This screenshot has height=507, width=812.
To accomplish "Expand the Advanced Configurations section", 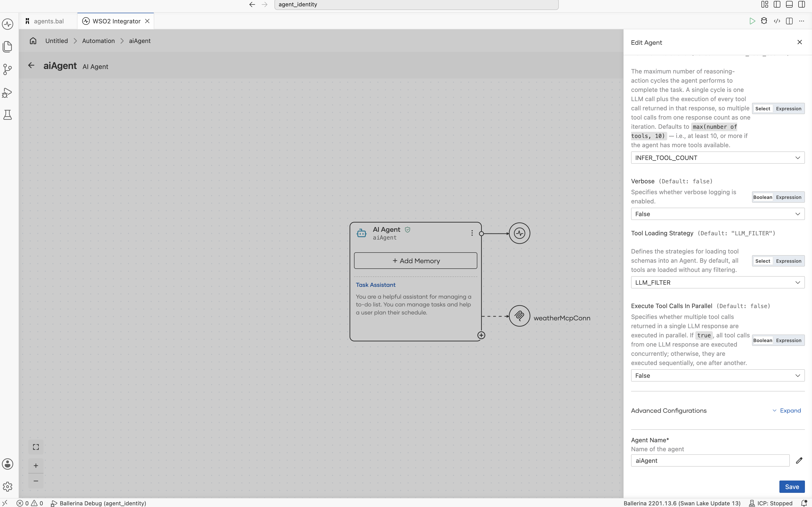I will click(786, 410).
